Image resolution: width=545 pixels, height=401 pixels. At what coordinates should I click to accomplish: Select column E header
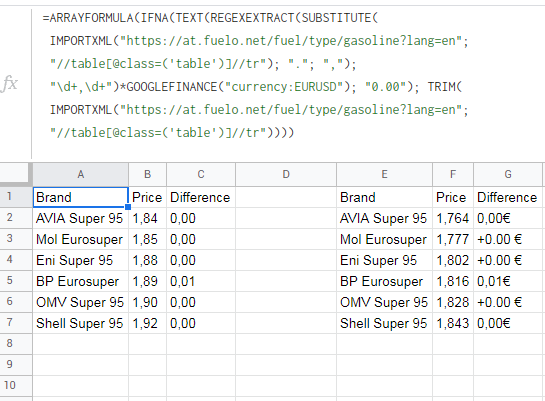[384, 174]
